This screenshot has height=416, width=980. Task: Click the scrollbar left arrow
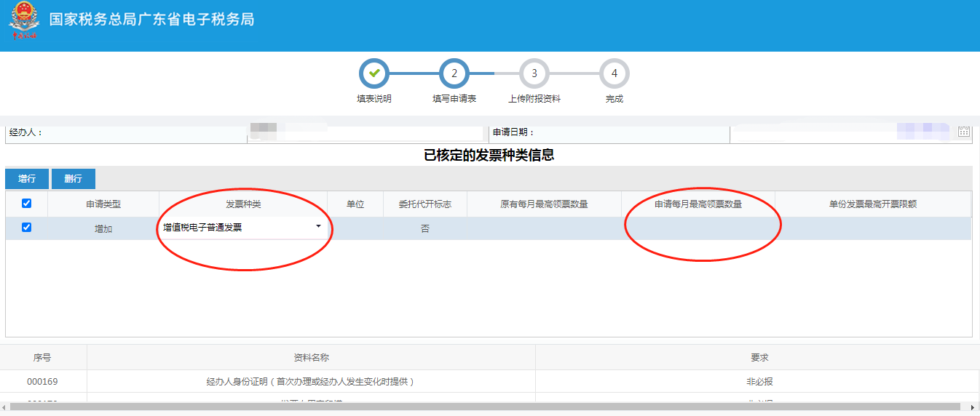pos(4,407)
